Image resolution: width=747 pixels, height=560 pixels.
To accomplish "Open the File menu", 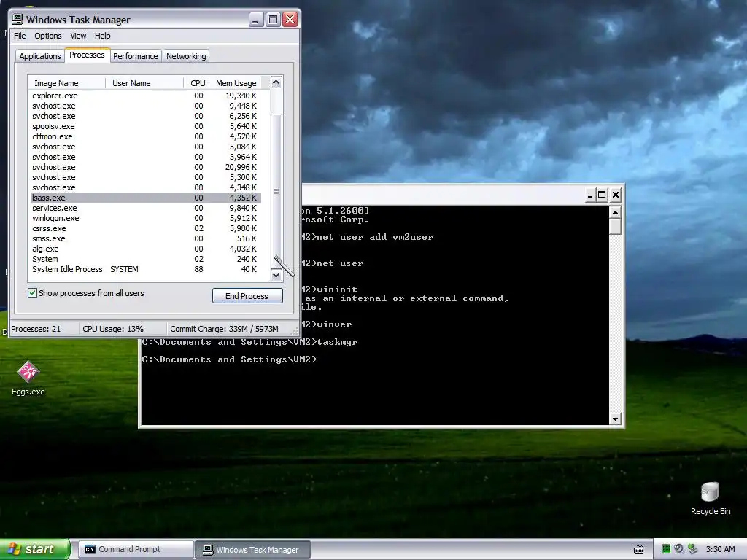I will coord(20,36).
